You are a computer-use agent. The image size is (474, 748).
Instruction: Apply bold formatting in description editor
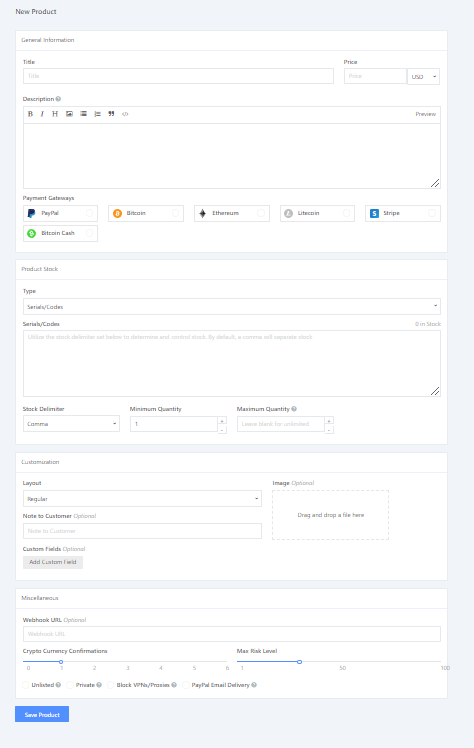pos(30,114)
